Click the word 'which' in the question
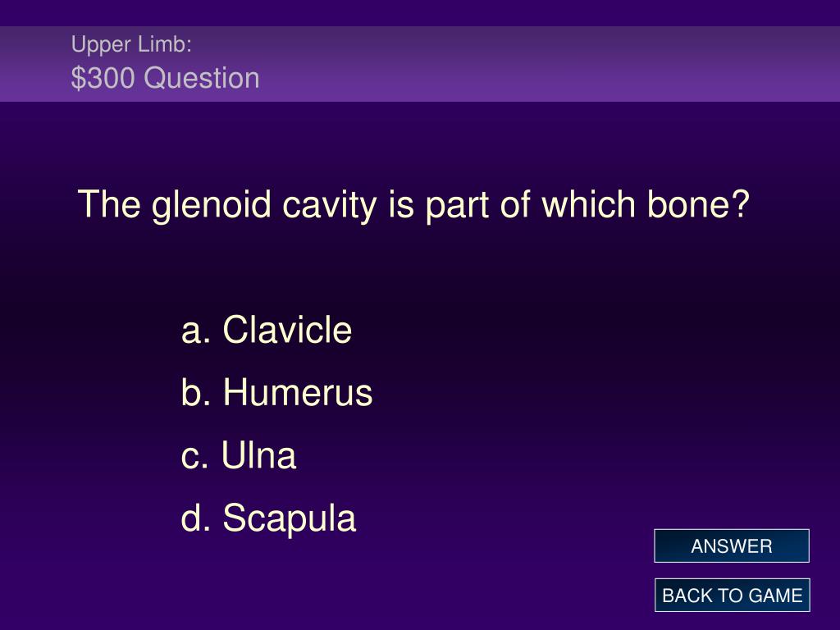The height and width of the screenshot is (630, 840). coord(588,204)
